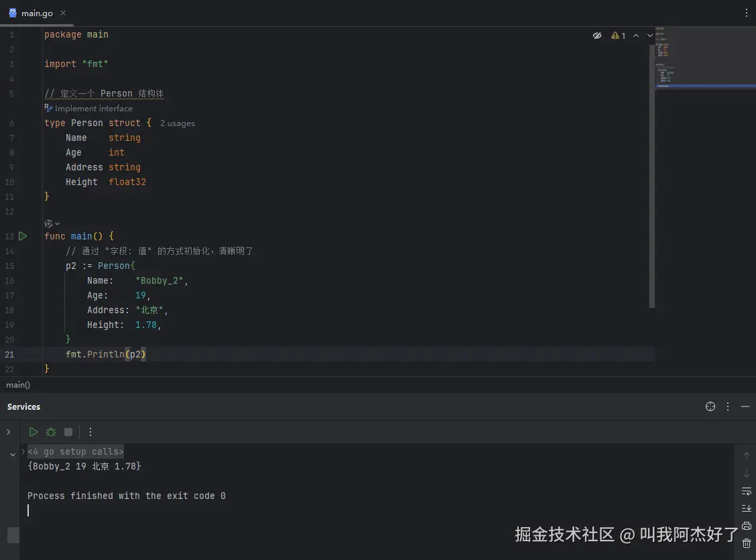The image size is (756, 560).
Task: Click the fmt.Println(p2) statement
Action: (x=106, y=354)
